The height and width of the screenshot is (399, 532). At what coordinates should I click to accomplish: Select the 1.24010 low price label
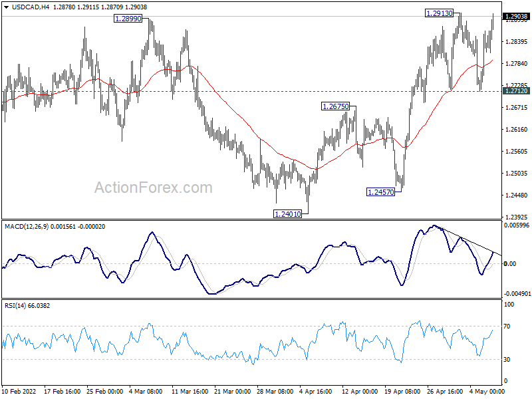pyautogui.click(x=287, y=214)
